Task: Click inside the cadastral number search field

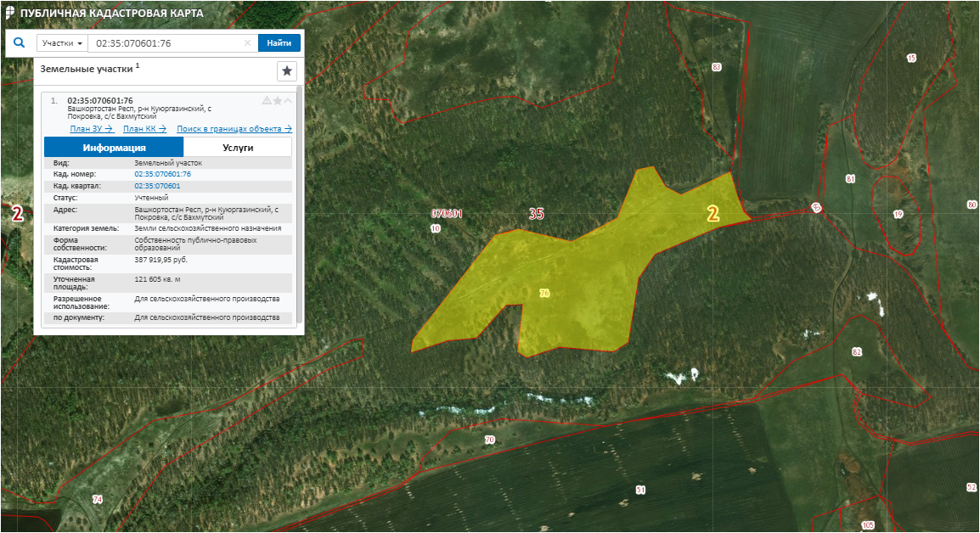Action: point(166,43)
